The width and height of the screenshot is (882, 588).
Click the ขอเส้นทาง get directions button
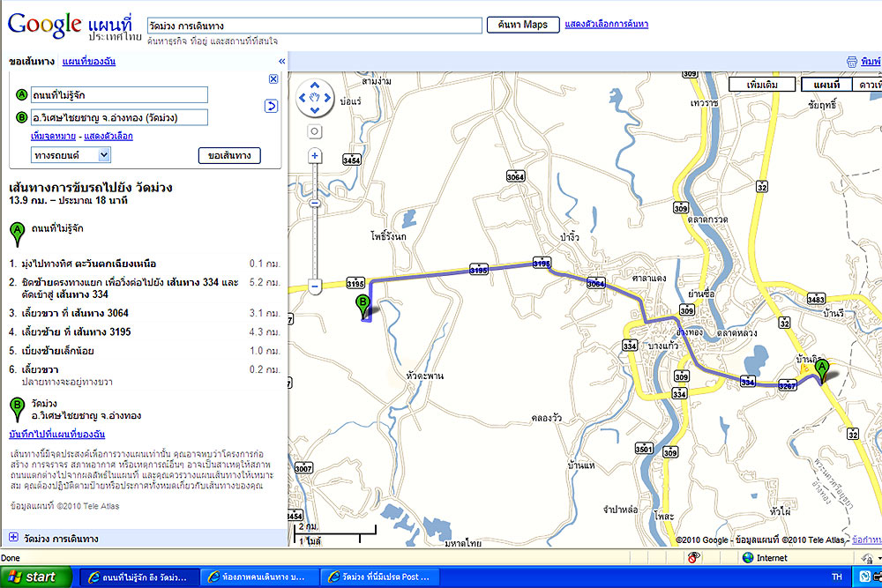click(229, 155)
